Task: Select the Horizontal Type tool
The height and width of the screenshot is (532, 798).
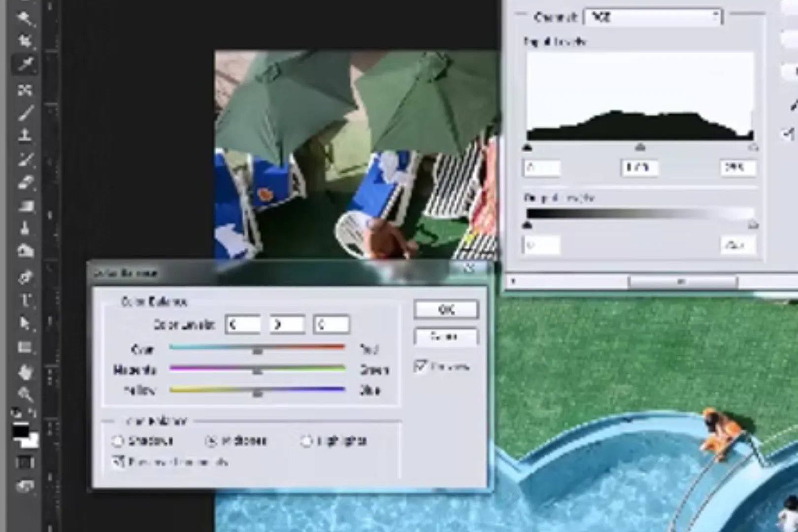Action: [x=25, y=300]
